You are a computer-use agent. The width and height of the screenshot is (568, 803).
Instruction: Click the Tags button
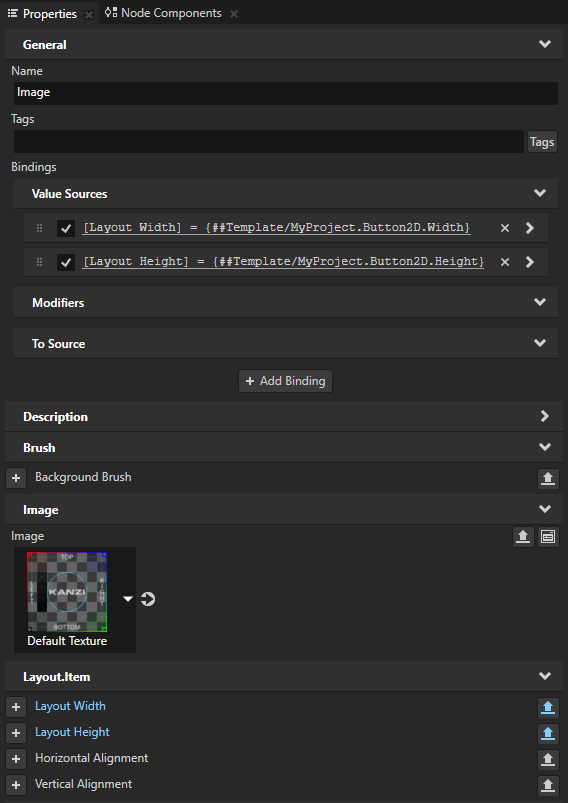point(542,141)
